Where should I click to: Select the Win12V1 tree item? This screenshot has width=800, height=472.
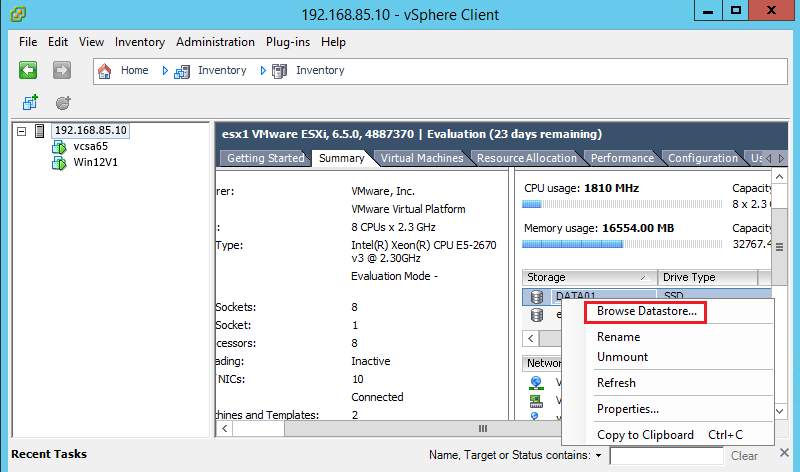tap(95, 162)
